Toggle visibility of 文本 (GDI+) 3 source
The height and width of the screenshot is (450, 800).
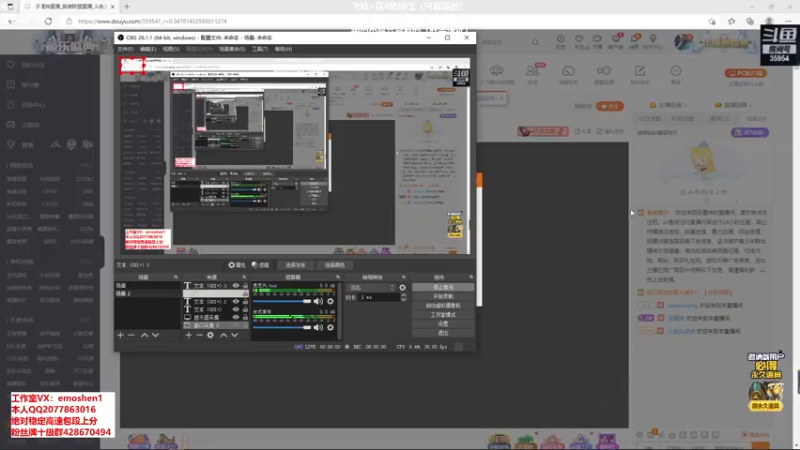(x=236, y=286)
